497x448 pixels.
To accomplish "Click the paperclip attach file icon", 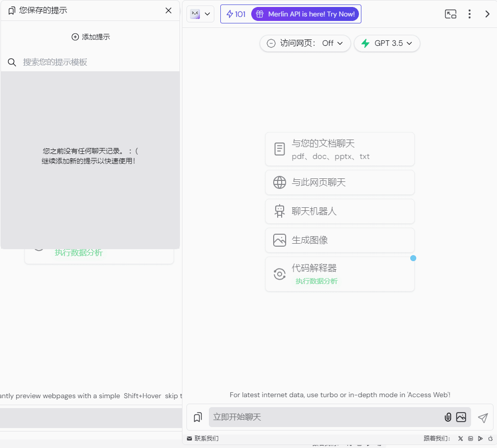I will pyautogui.click(x=448, y=417).
